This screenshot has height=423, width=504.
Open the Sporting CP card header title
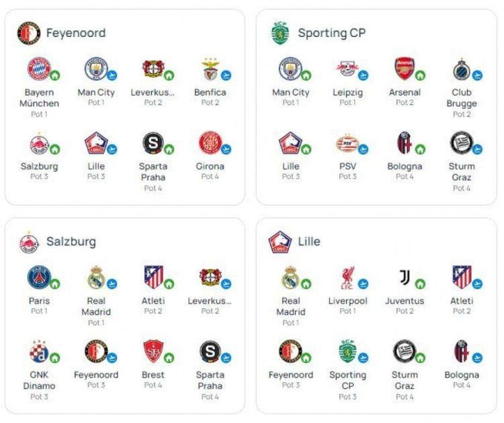331,33
